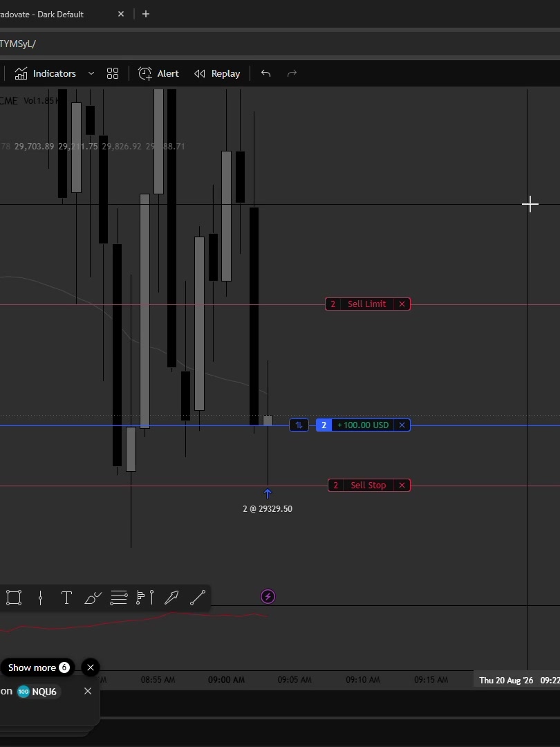
Task: Click the 29,703.89 legend value
Action: pyautogui.click(x=35, y=146)
